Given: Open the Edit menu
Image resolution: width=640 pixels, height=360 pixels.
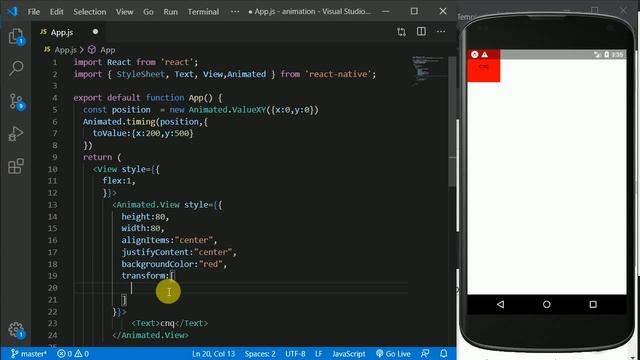Looking at the screenshot, I should tap(56, 12).
